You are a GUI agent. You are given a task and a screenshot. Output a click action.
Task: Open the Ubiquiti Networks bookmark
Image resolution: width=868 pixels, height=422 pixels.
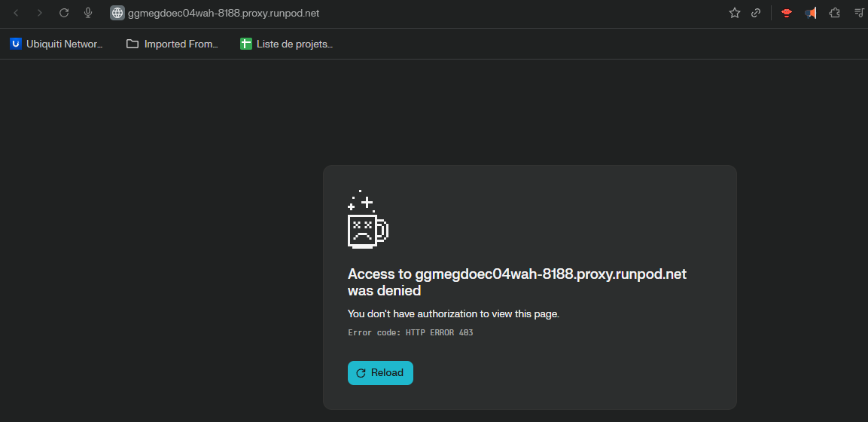pyautogui.click(x=56, y=44)
